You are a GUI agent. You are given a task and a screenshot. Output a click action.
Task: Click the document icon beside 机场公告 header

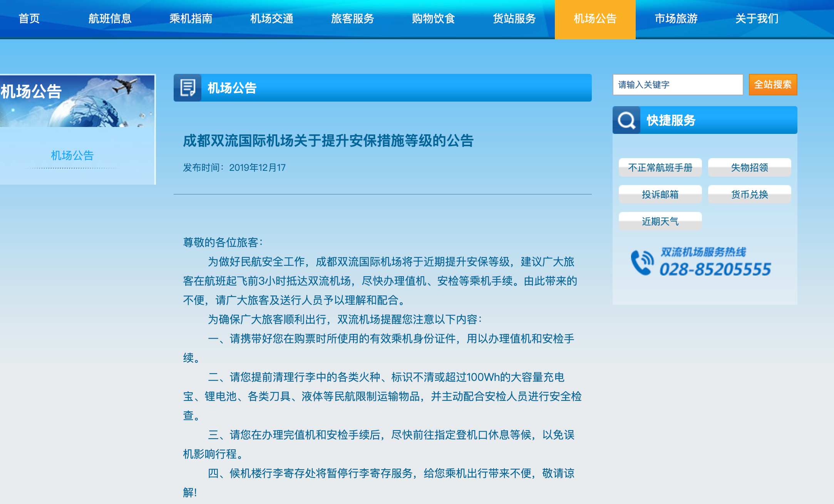188,88
